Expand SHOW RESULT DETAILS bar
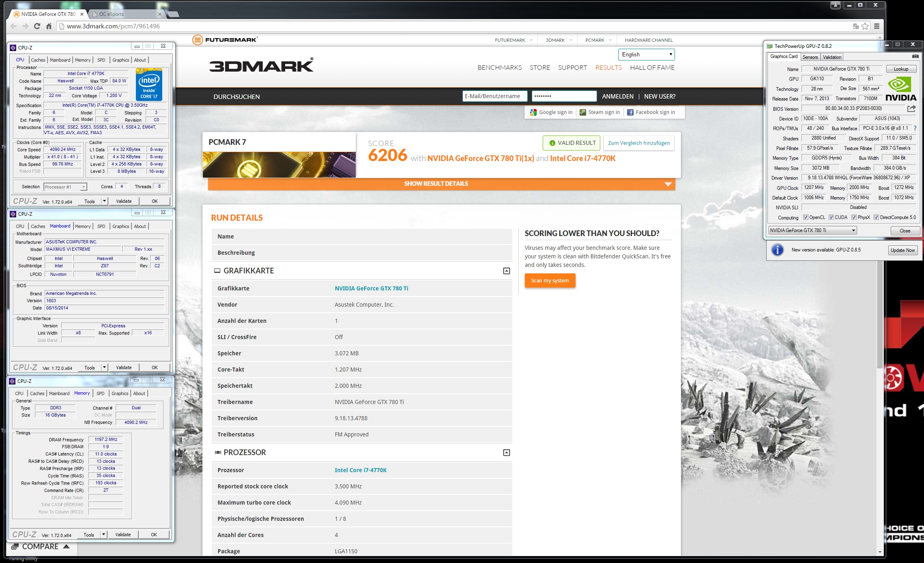Screen dimensions: 924x563 click(x=441, y=184)
